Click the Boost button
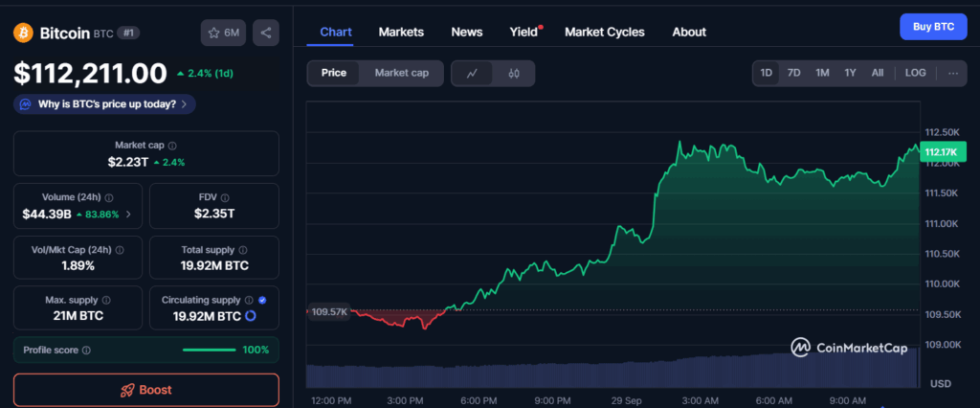Viewport: 980px width, 408px height. (146, 390)
